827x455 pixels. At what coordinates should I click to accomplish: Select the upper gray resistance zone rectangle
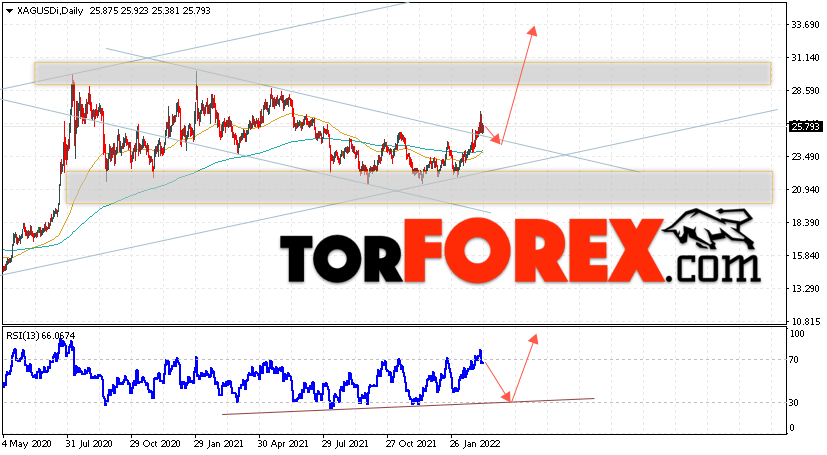pos(402,73)
